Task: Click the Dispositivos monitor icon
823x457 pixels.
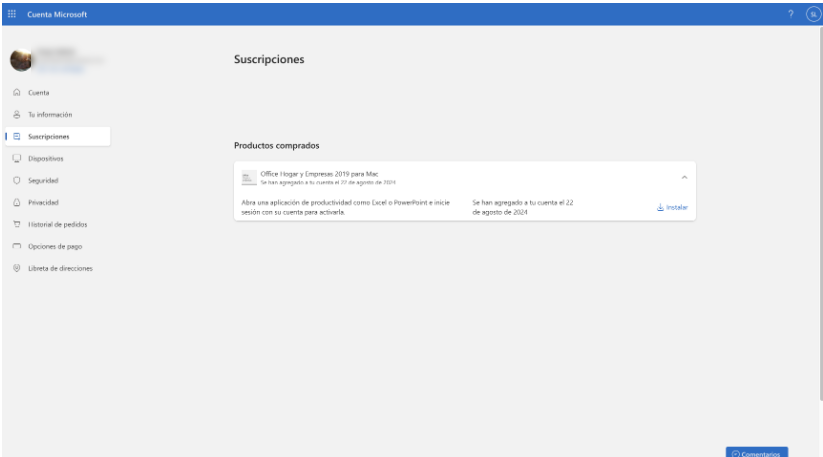Action: pos(17,158)
